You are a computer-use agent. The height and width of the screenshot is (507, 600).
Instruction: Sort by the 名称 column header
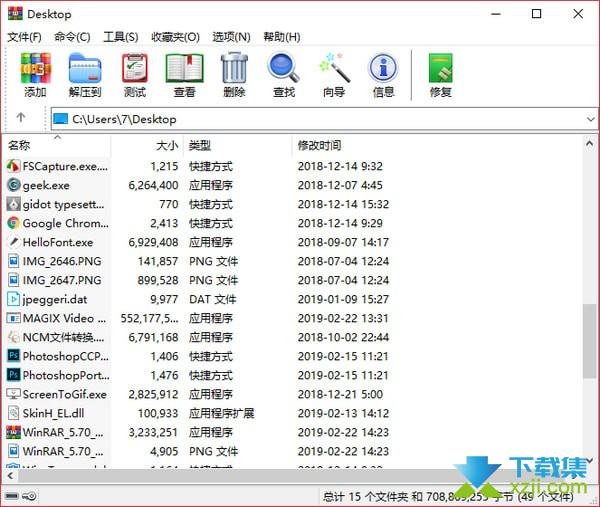pyautogui.click(x=57, y=145)
